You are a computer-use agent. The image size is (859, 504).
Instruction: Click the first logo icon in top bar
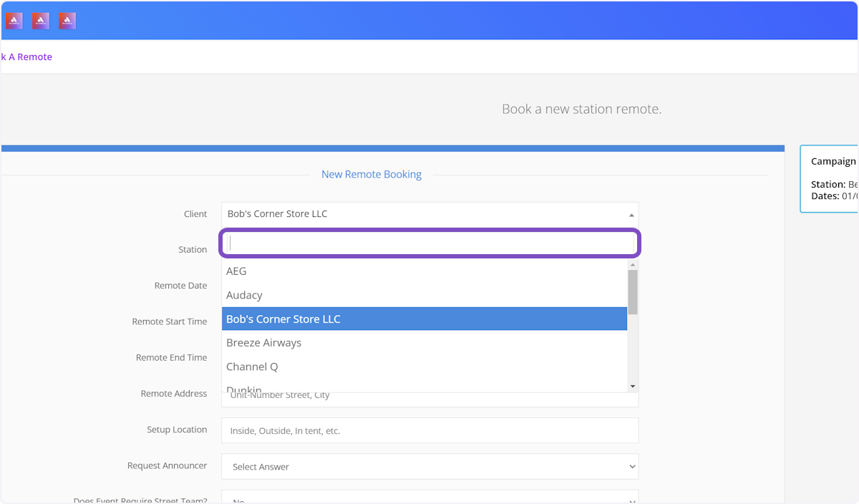pyautogui.click(x=14, y=21)
